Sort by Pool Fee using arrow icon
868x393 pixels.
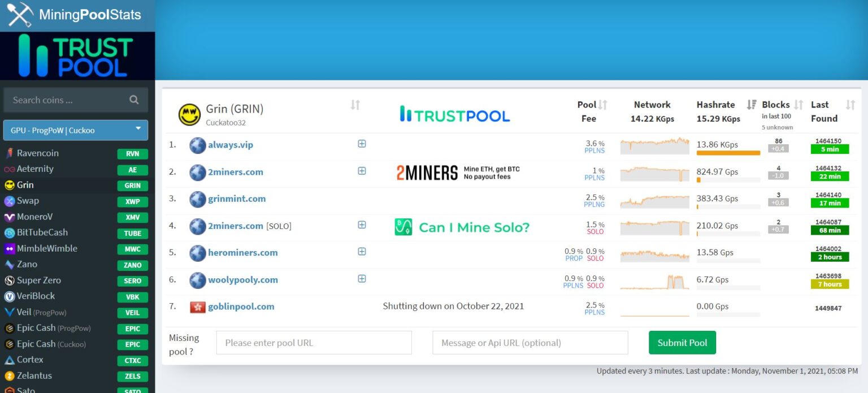click(x=603, y=105)
